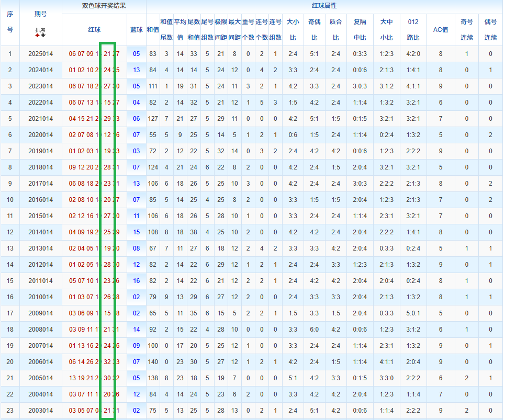Click blue ball 16 in row 2011014
Image resolution: width=505 pixels, height=420 pixels.
(136, 281)
